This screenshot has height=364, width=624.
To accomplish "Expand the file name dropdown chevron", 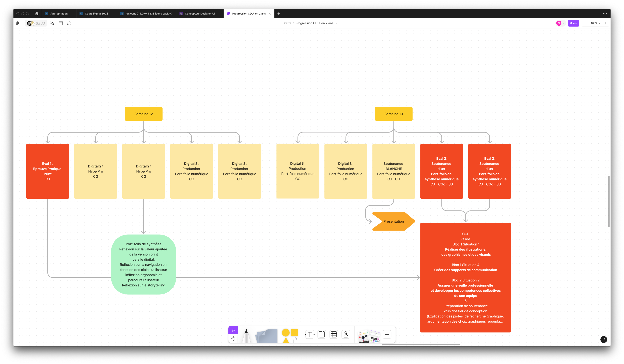I will 336,23.
